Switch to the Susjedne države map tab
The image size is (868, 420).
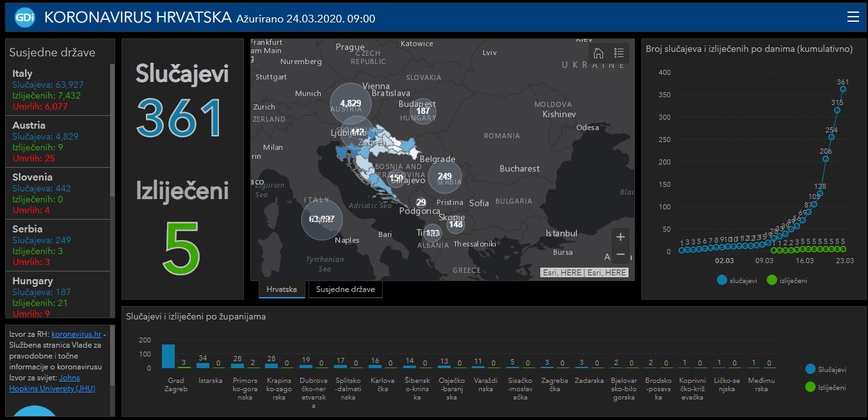[346, 289]
